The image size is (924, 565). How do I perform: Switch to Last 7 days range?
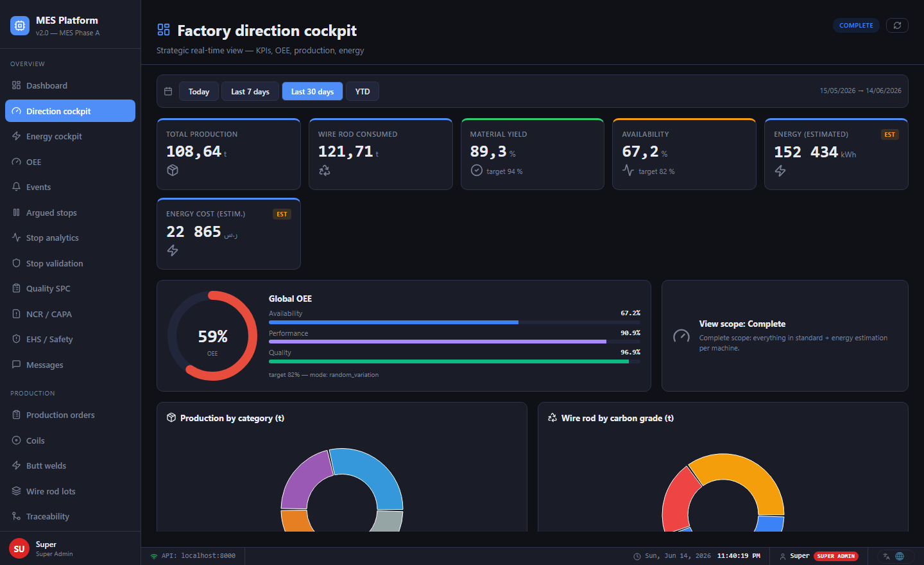[250, 91]
